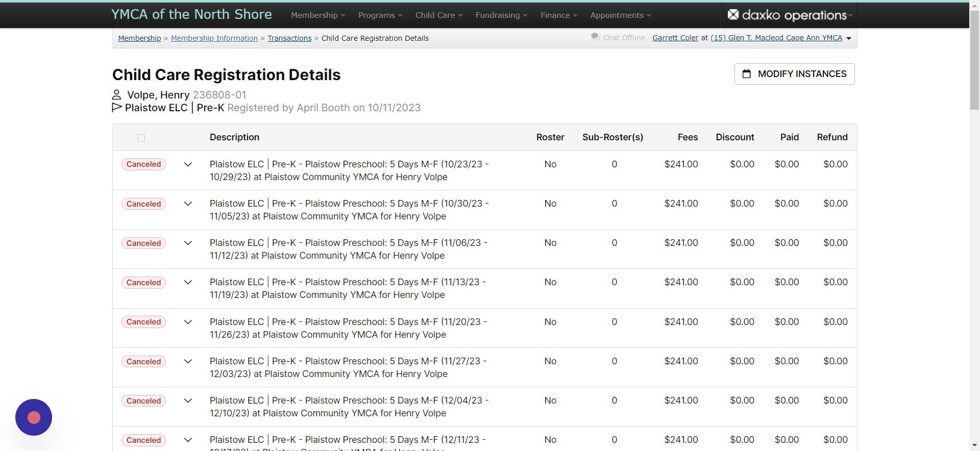The width and height of the screenshot is (980, 451).
Task: Click the Membership Information breadcrumb link
Action: pos(214,38)
